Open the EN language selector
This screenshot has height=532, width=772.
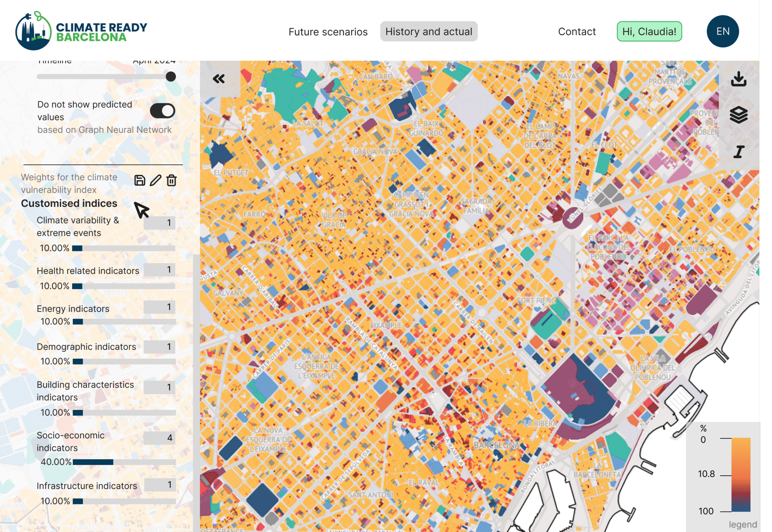click(722, 32)
